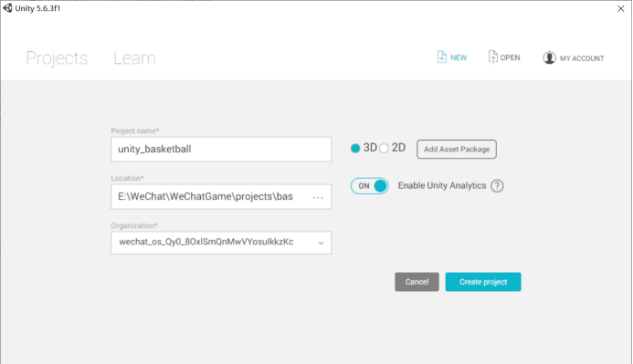Viewport: 633px width, 364px height.
Task: Click the NEW project document icon
Action: click(x=442, y=57)
